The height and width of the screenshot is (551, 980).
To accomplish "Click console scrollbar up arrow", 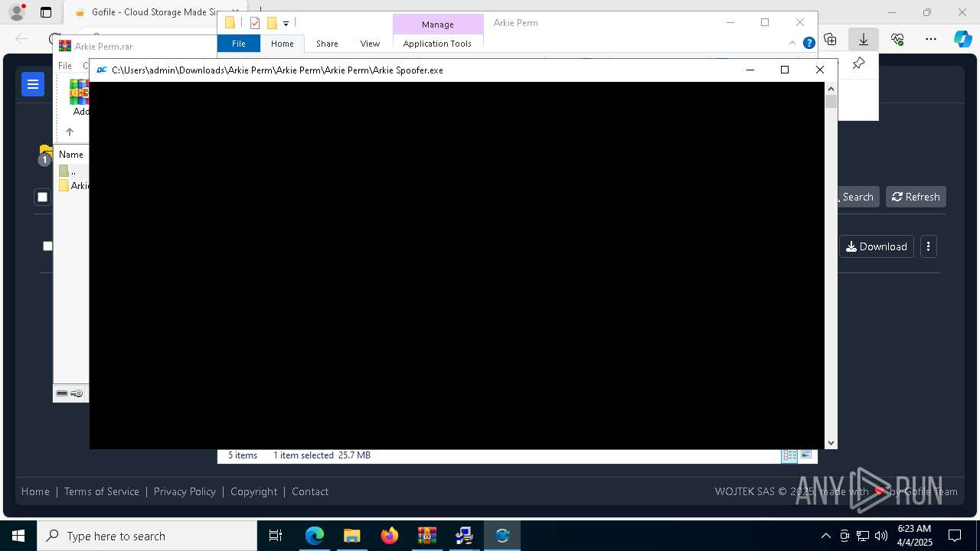I will (x=831, y=89).
